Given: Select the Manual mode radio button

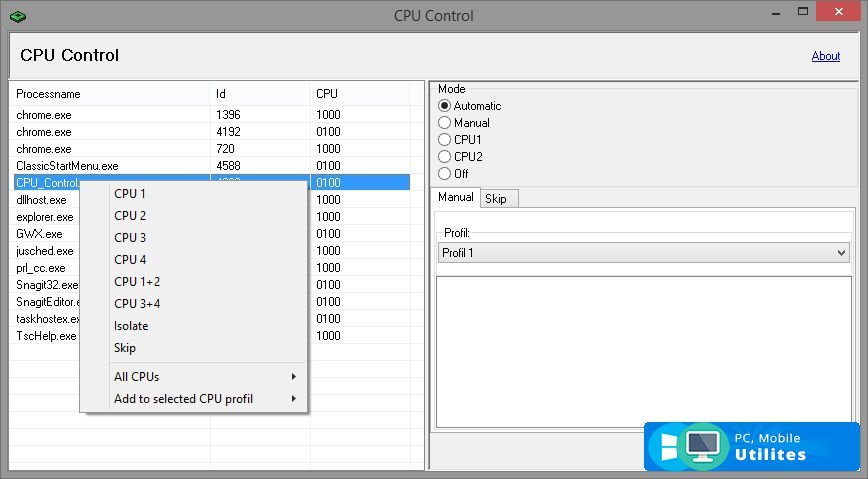Looking at the screenshot, I should click(x=444, y=123).
